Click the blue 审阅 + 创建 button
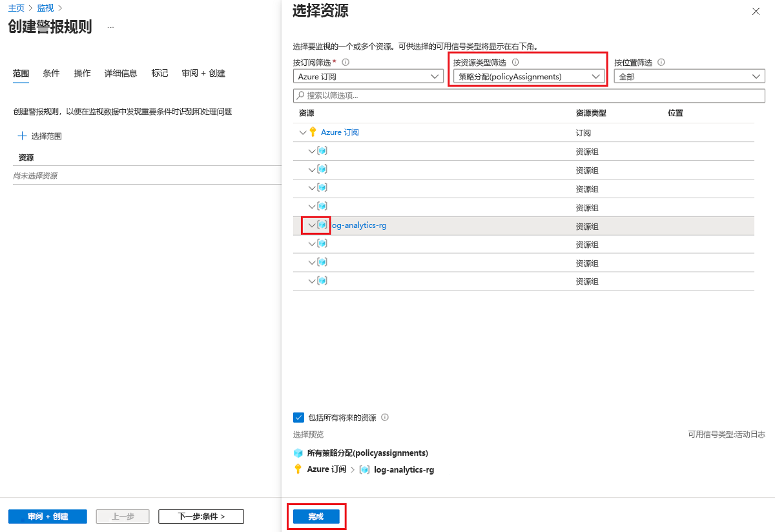775x532 pixels. pyautogui.click(x=48, y=517)
